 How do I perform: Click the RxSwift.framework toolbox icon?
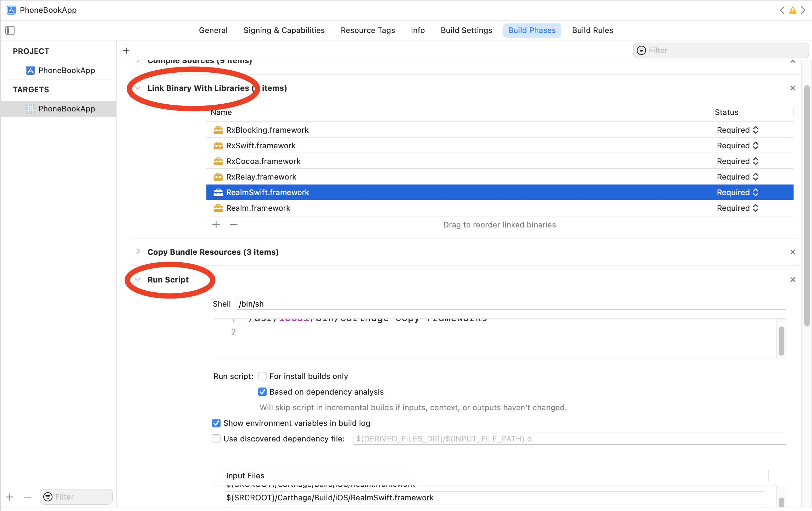(218, 145)
